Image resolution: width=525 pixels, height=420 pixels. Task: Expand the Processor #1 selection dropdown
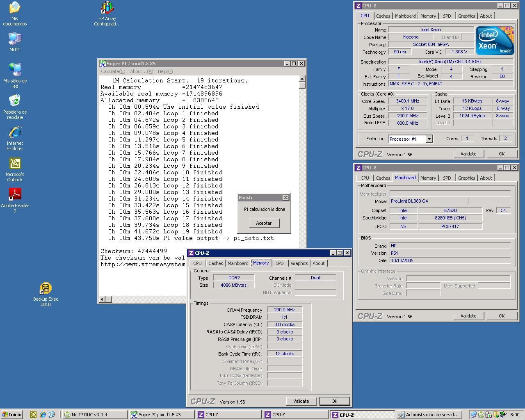pos(429,139)
